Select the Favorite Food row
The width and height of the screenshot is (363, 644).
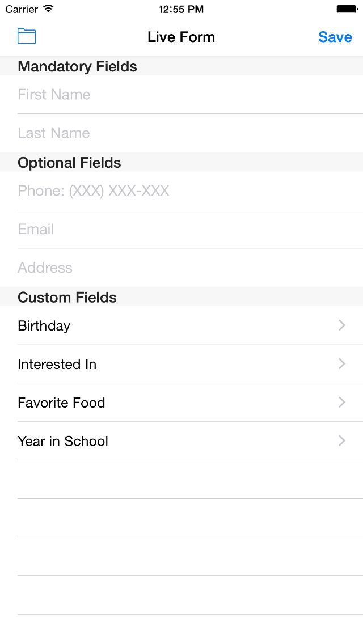(170, 403)
